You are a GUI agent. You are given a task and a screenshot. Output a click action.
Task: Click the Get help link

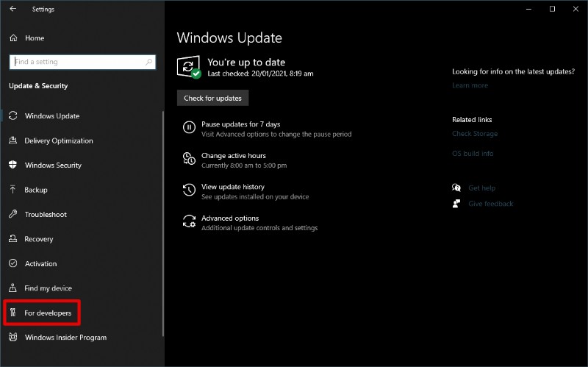481,188
